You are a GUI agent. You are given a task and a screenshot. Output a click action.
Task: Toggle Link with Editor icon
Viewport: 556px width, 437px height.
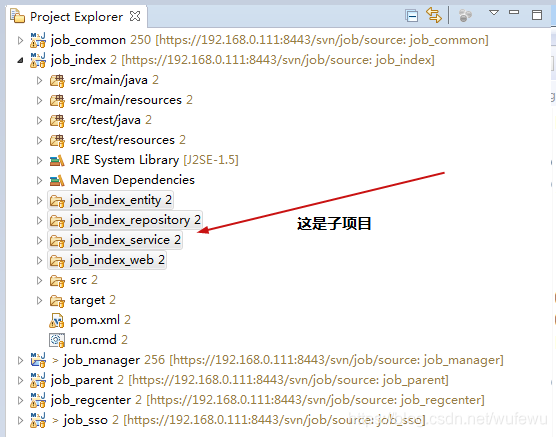434,15
